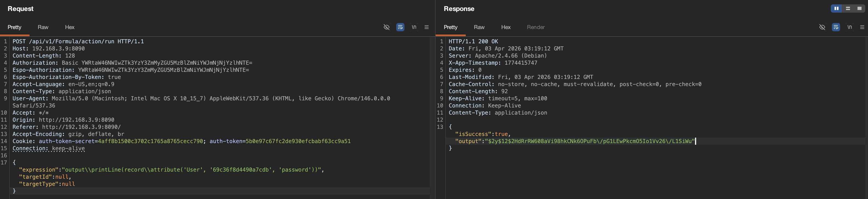Switch to Response Hex tab
868x199 pixels.
[x=506, y=27]
